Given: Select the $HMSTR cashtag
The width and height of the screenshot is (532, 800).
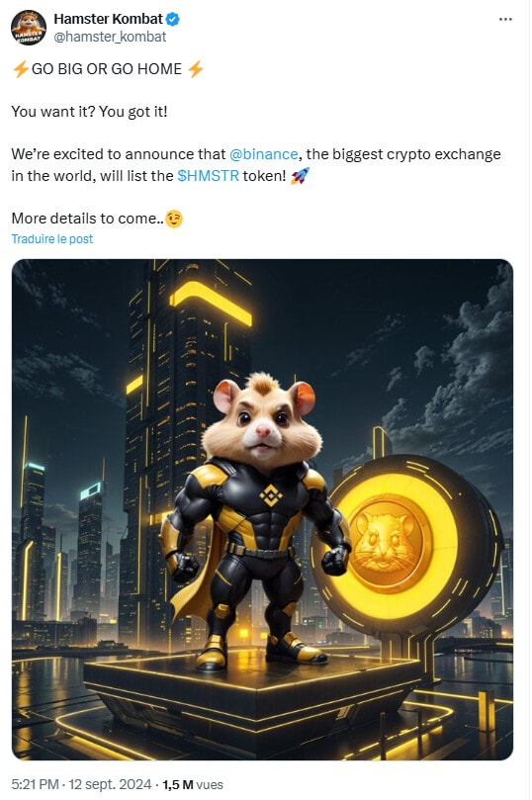Looking at the screenshot, I should [208, 175].
